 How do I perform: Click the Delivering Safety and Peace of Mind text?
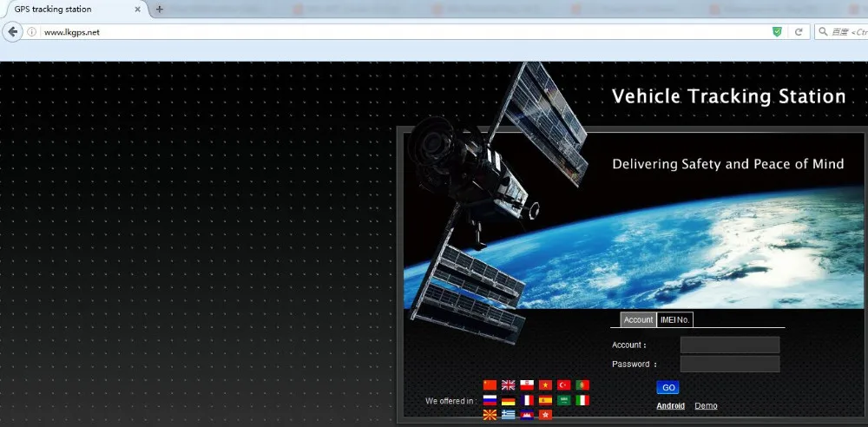(728, 164)
